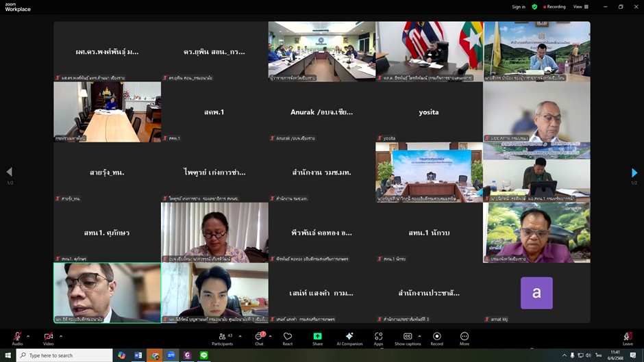Open the Participants panel
644x362 pixels.
pyautogui.click(x=223, y=339)
